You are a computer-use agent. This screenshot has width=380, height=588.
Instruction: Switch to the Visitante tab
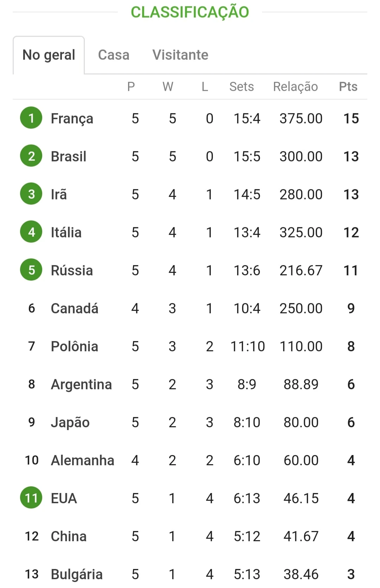[180, 55]
